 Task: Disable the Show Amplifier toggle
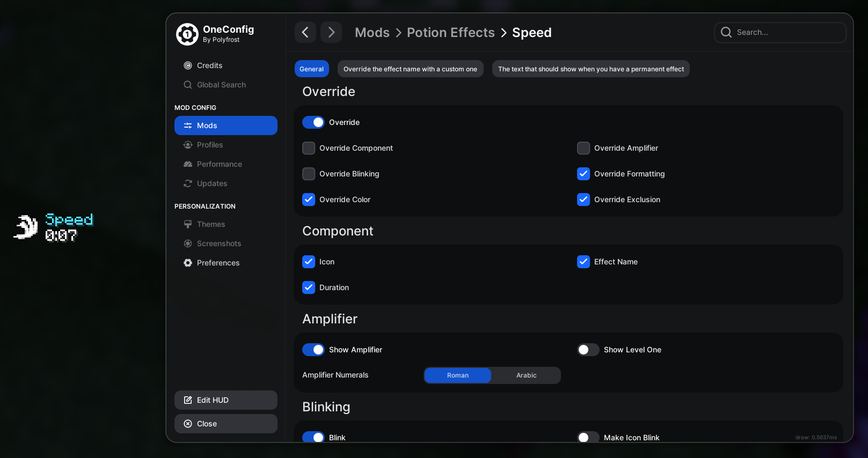pyautogui.click(x=313, y=350)
